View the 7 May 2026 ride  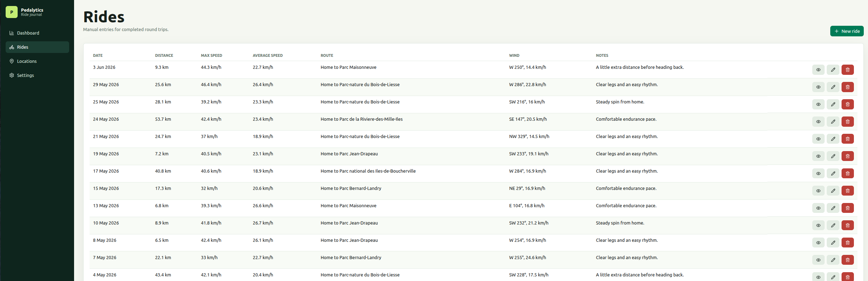[x=818, y=260]
